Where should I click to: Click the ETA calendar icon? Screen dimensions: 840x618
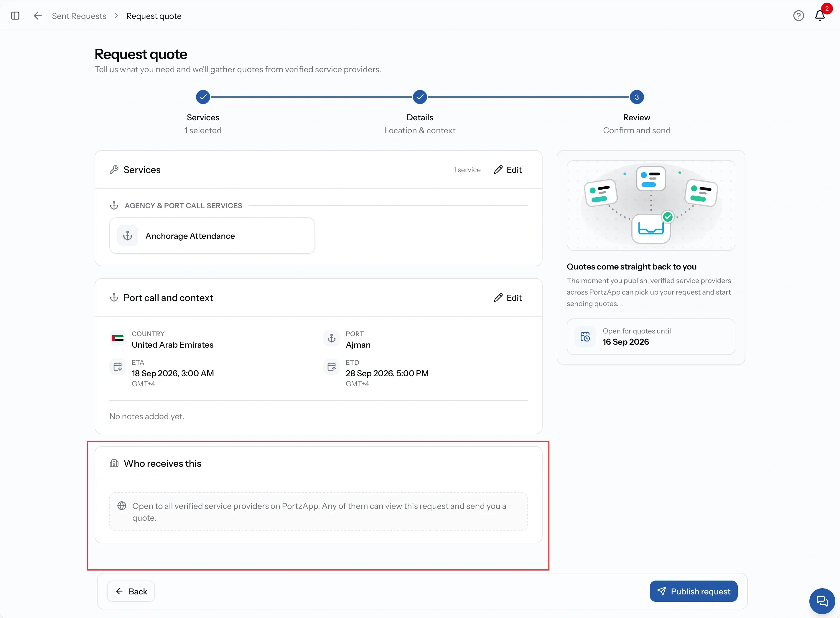(x=117, y=367)
